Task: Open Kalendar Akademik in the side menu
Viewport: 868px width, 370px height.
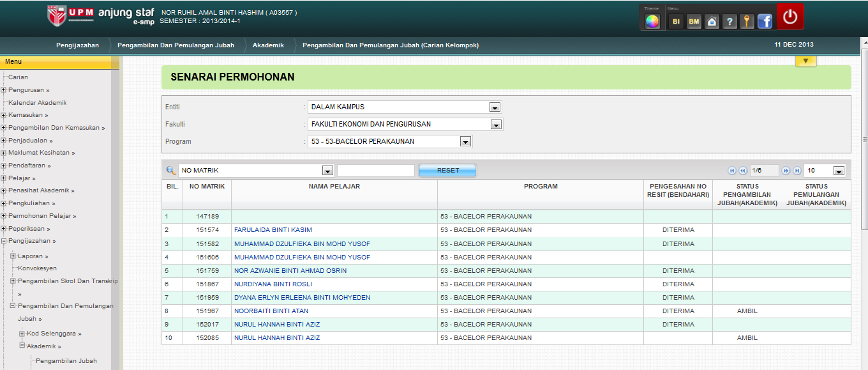Action: [x=38, y=103]
